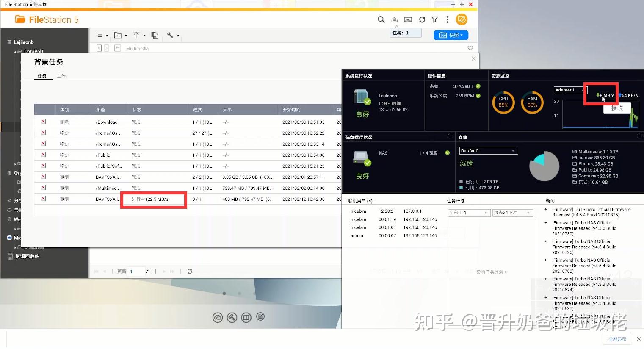The width and height of the screenshot is (644, 349).
Task: Click the NAS system status icon
Action: point(362,97)
